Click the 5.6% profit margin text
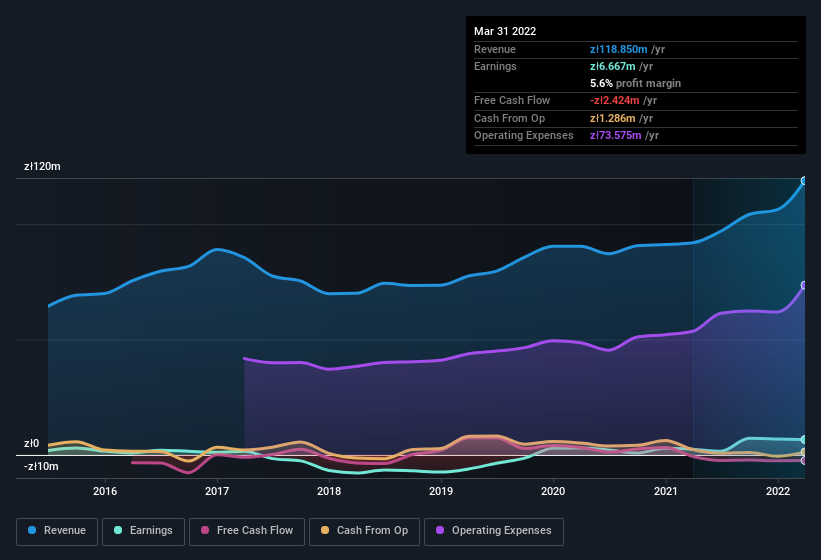This screenshot has width=821, height=560. [635, 83]
